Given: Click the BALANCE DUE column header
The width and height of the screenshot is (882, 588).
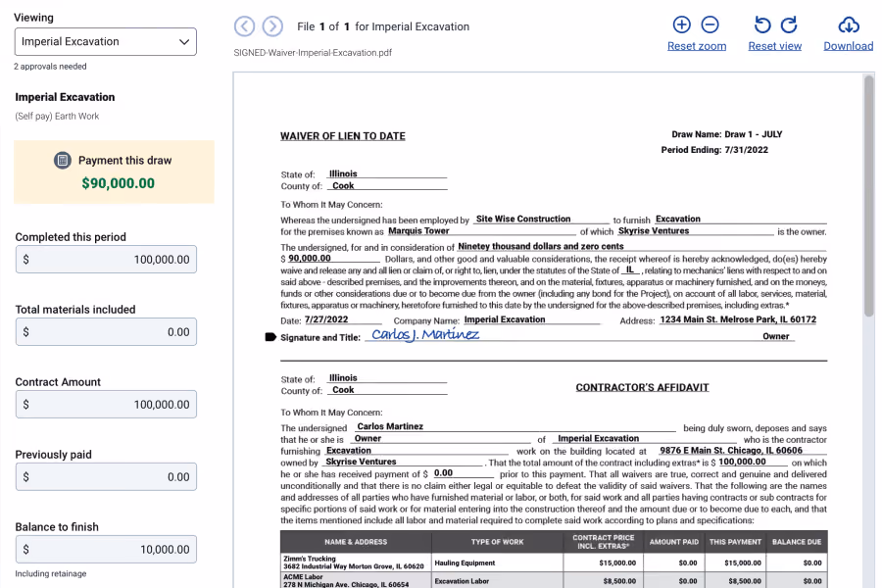Looking at the screenshot, I should click(x=797, y=542).
